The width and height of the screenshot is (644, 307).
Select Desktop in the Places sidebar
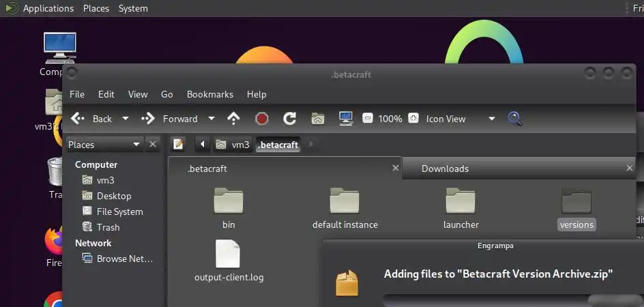tap(106, 196)
